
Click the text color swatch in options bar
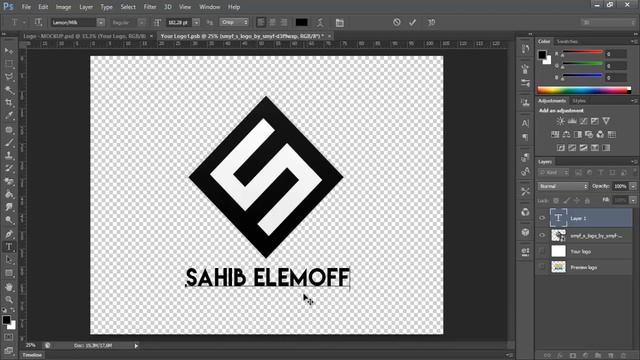click(302, 22)
